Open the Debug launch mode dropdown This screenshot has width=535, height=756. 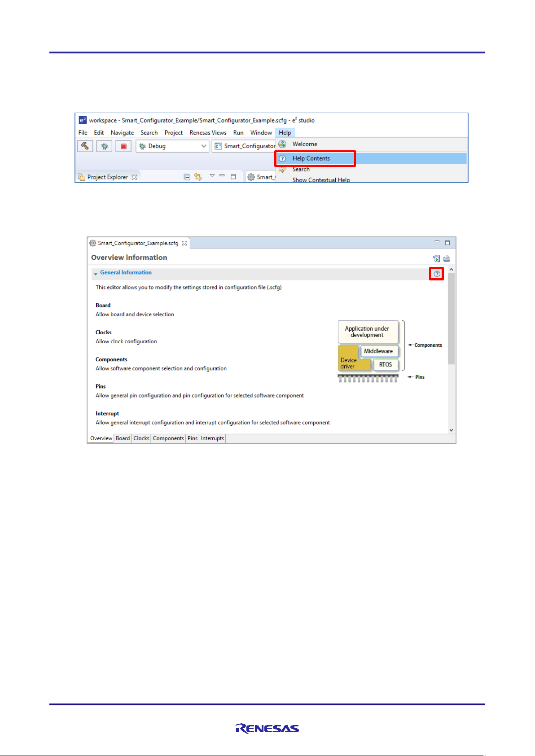click(x=172, y=146)
